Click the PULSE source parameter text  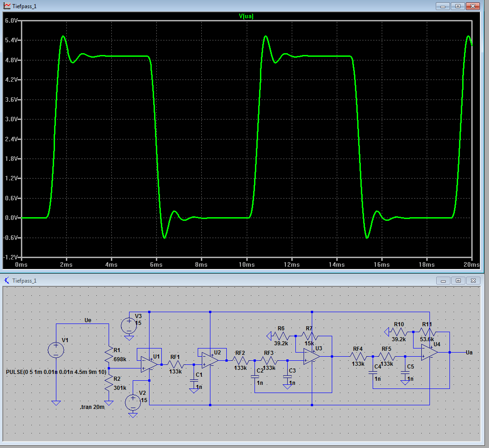tap(56, 372)
